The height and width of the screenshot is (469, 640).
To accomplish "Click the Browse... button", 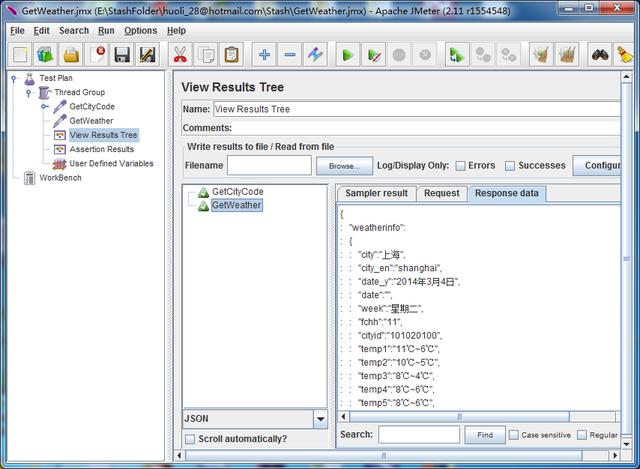I will (x=344, y=166).
